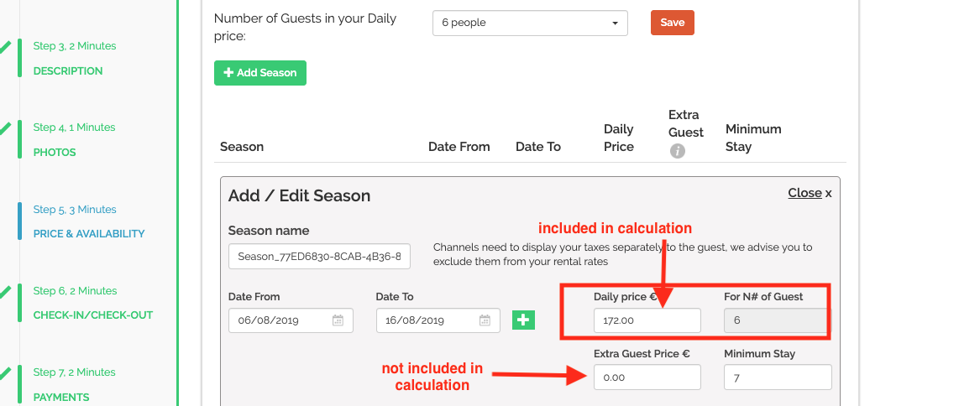The height and width of the screenshot is (406, 980).
Task: Open the guests dropdown showing 6 people
Action: (x=530, y=23)
